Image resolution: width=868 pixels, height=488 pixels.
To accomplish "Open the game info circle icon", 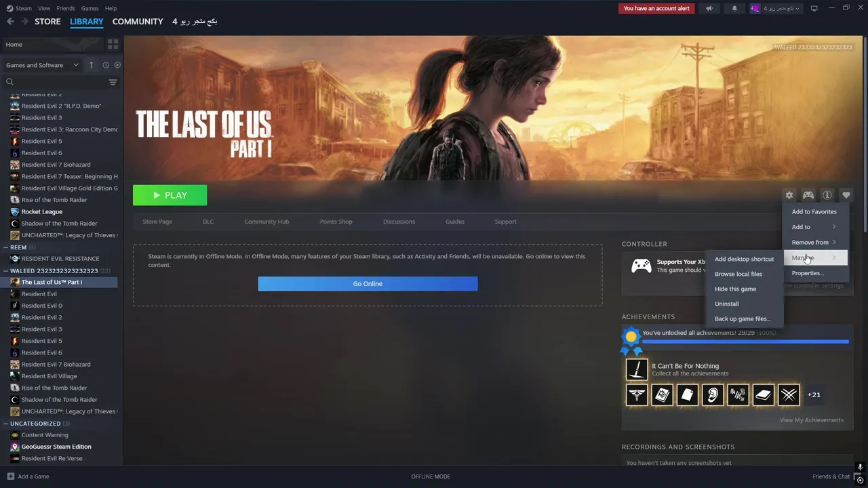I will tap(827, 195).
